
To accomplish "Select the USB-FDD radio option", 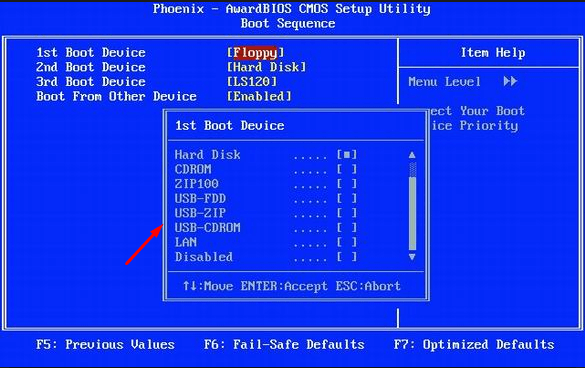I will coord(347,198).
